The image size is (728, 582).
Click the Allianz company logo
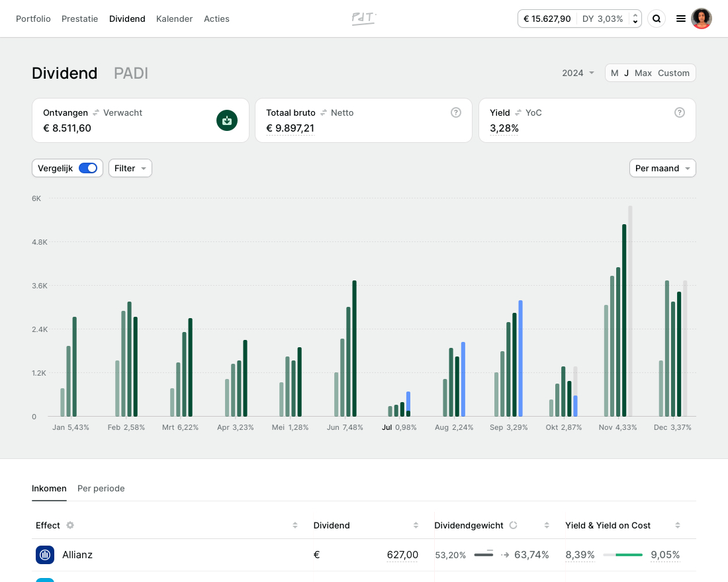click(x=45, y=555)
